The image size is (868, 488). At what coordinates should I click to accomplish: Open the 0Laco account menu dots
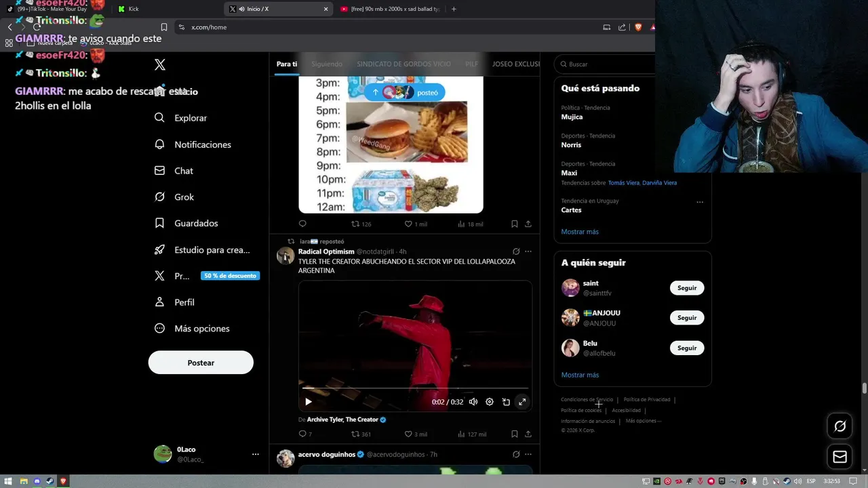[x=256, y=454]
